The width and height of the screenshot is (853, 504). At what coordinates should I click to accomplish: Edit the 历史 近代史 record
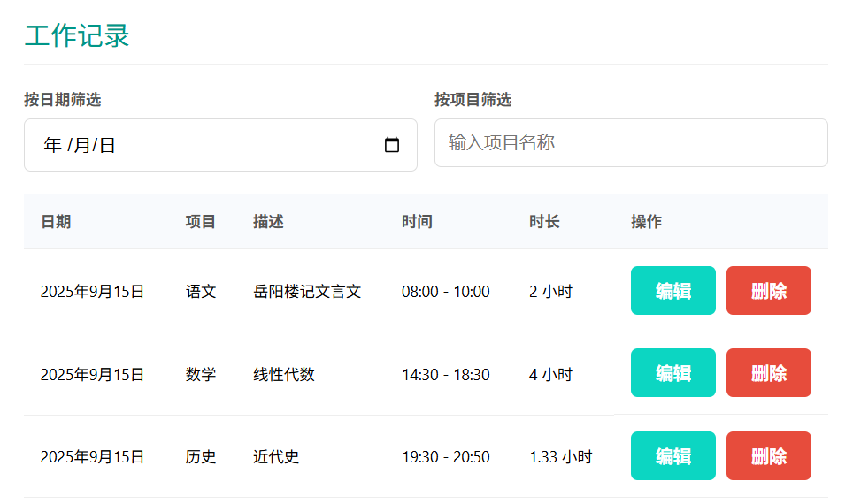(x=672, y=456)
